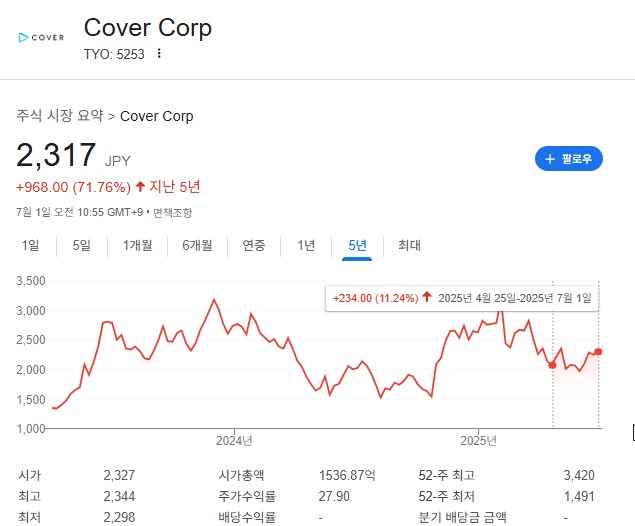Switch to the 1개월 range tab
The width and height of the screenshot is (635, 526).
(x=137, y=245)
